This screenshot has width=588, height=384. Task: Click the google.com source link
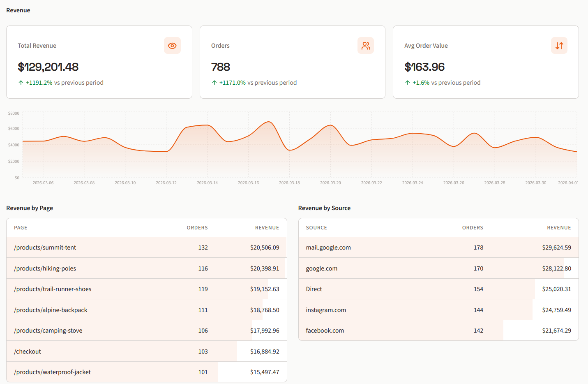click(x=322, y=268)
